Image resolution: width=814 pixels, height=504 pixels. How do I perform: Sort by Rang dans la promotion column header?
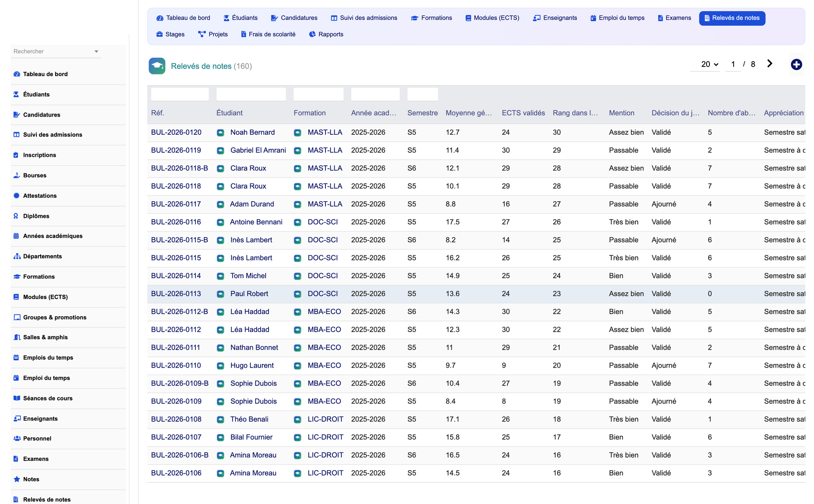[575, 113]
